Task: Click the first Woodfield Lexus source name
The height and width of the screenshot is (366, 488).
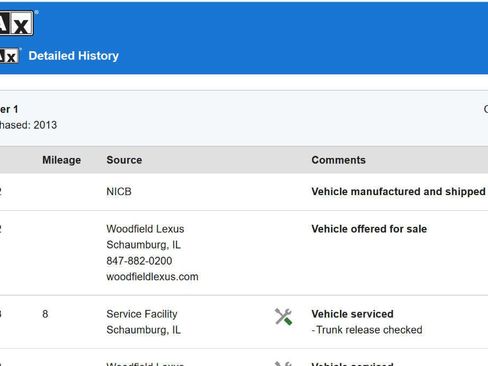Action: click(x=145, y=229)
